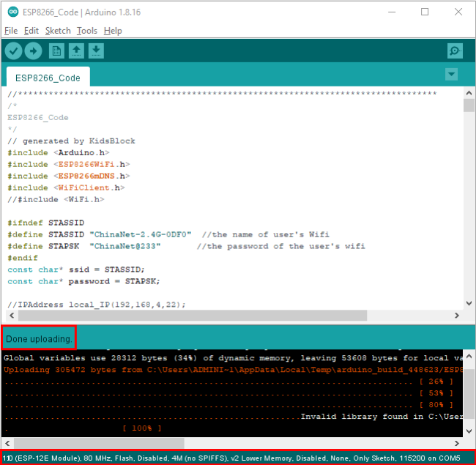Viewport: 476px width, 465px height.
Task: Click the console horizontal scrollbar thumb
Action: point(99,443)
